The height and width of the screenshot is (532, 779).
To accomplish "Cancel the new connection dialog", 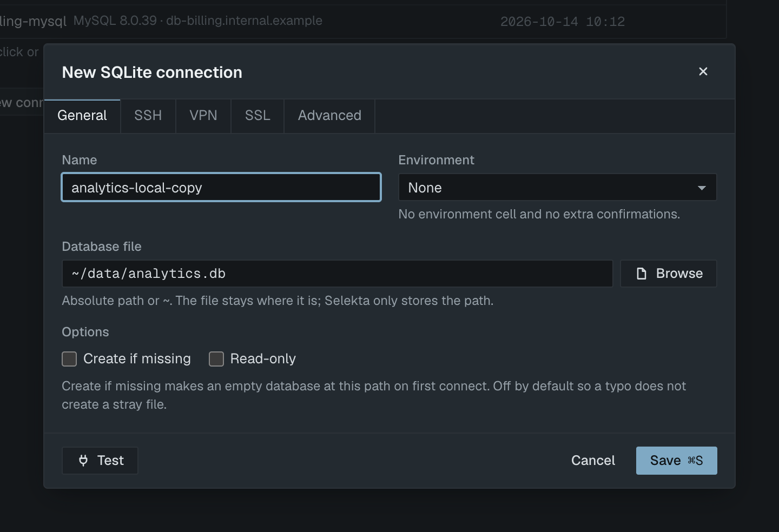I will click(593, 461).
